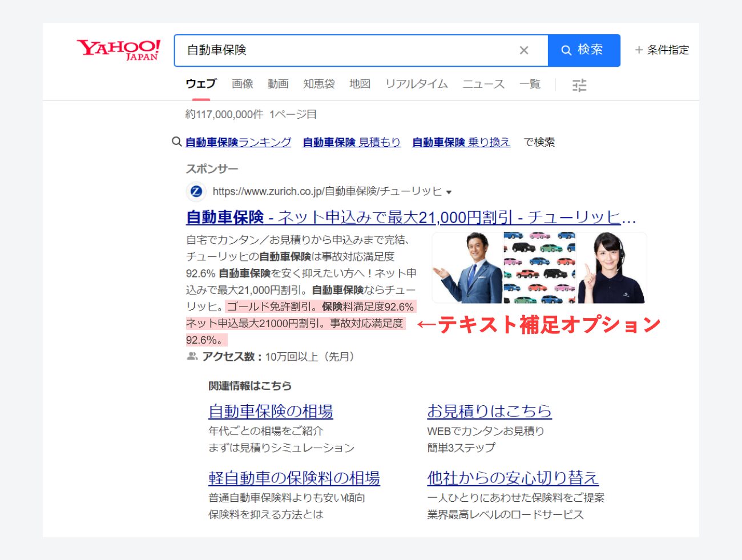Click related search 自動車保険ランキング

click(x=238, y=142)
